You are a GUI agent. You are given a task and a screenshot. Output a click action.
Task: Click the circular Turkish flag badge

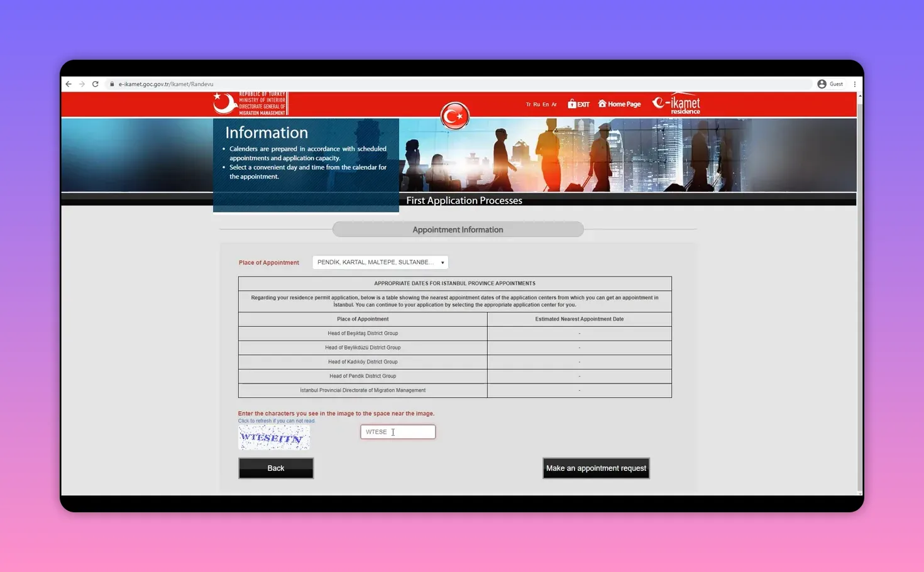click(x=454, y=116)
